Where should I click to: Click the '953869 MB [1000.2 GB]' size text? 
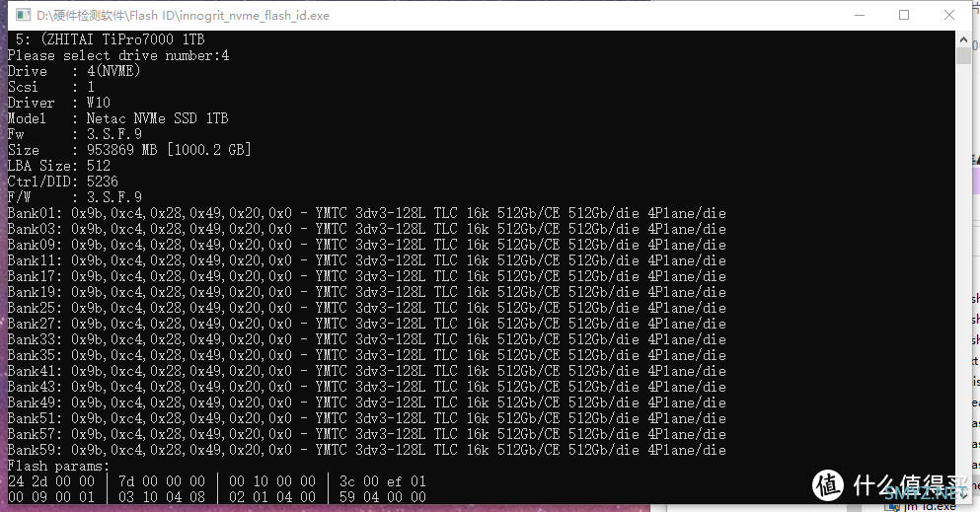pos(169,150)
